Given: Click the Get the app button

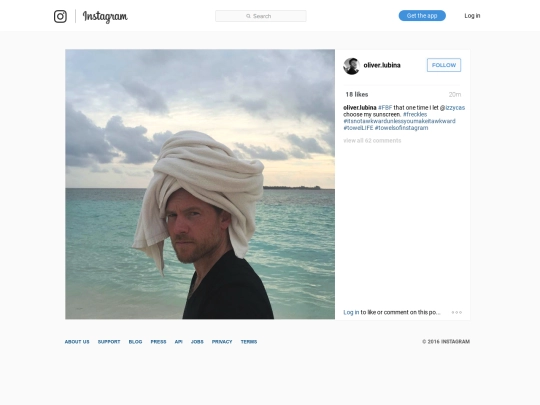Looking at the screenshot, I should pos(422,15).
